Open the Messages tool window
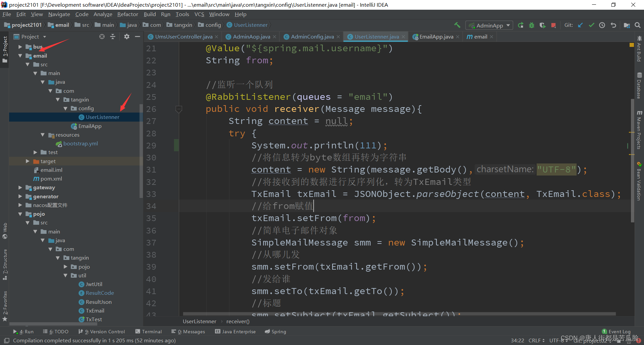The width and height of the screenshot is (644, 345). click(x=188, y=332)
